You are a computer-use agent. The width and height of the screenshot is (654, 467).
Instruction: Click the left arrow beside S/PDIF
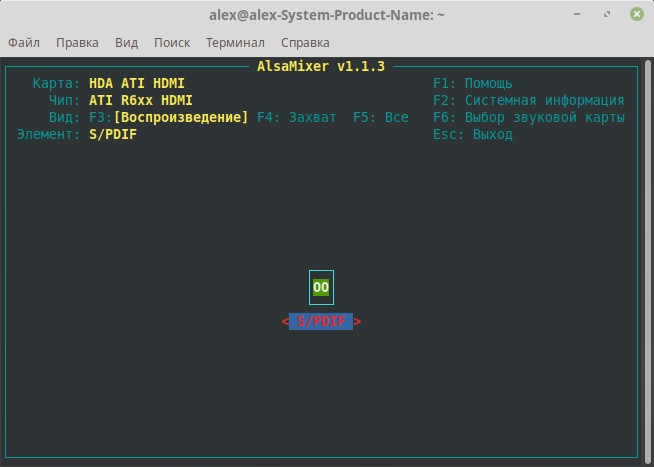tap(285, 322)
